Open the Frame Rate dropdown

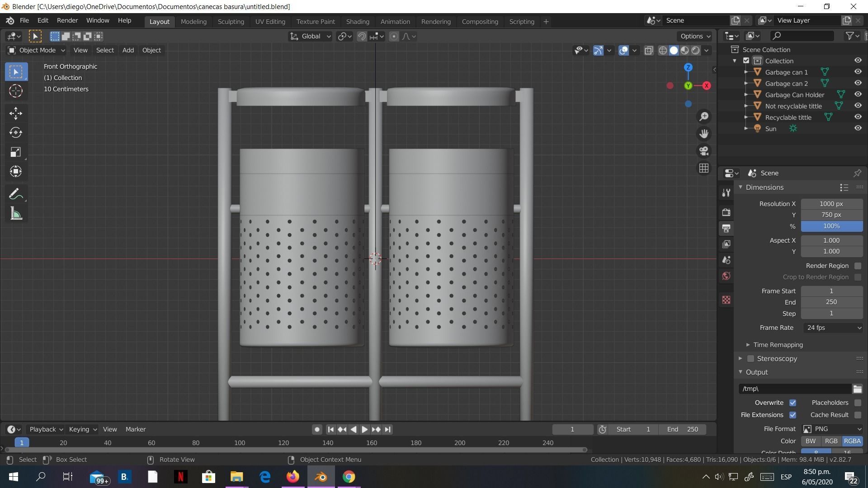pos(832,328)
